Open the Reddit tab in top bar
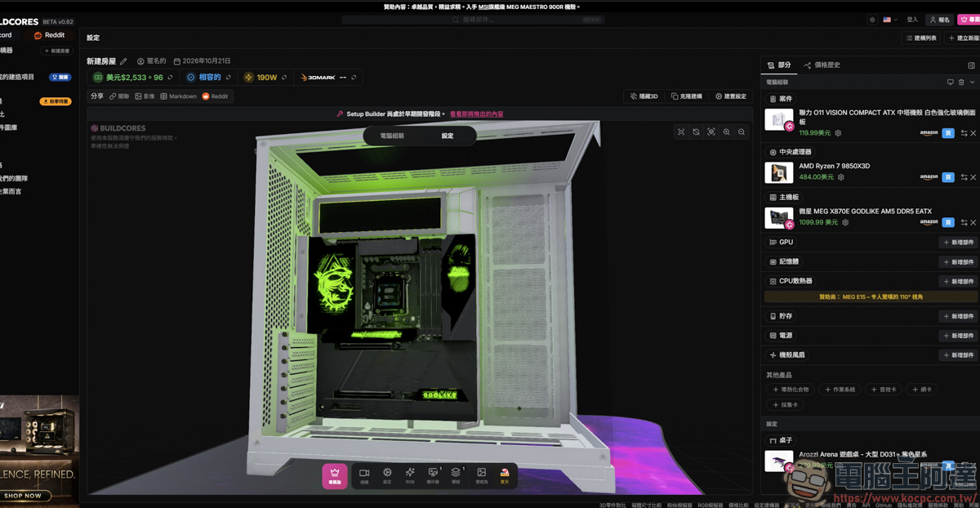Screen dimensions: 980x508 (49, 35)
